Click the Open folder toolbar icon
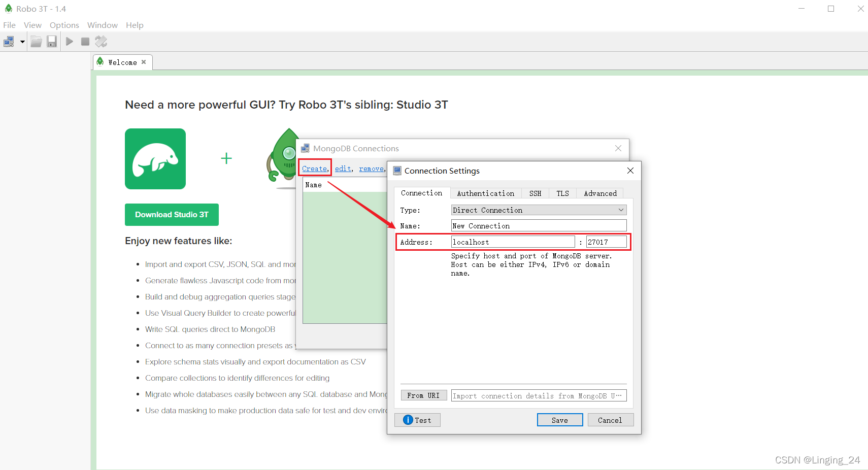This screenshot has width=868, height=470. pos(36,42)
